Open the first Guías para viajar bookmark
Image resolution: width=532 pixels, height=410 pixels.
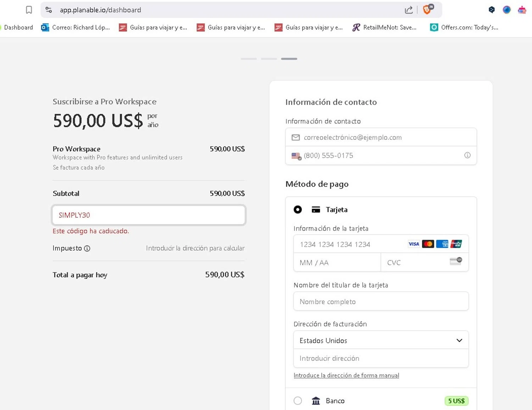click(x=153, y=27)
